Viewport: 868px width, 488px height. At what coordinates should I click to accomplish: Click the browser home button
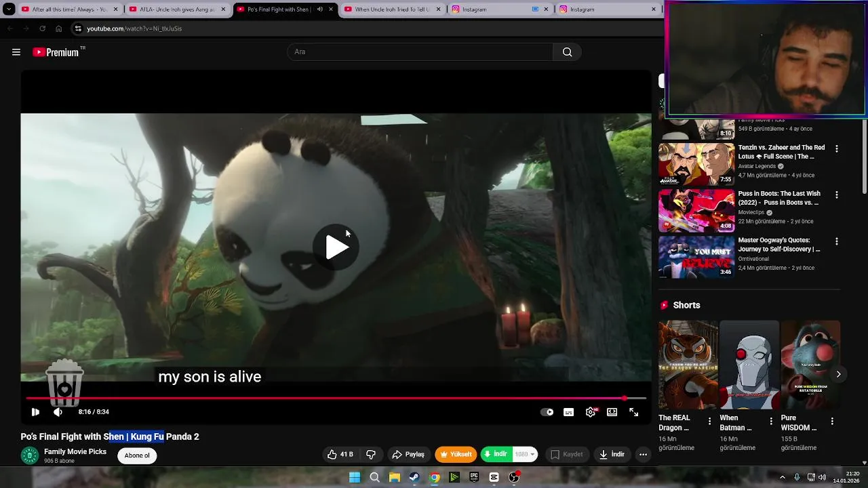click(x=59, y=28)
